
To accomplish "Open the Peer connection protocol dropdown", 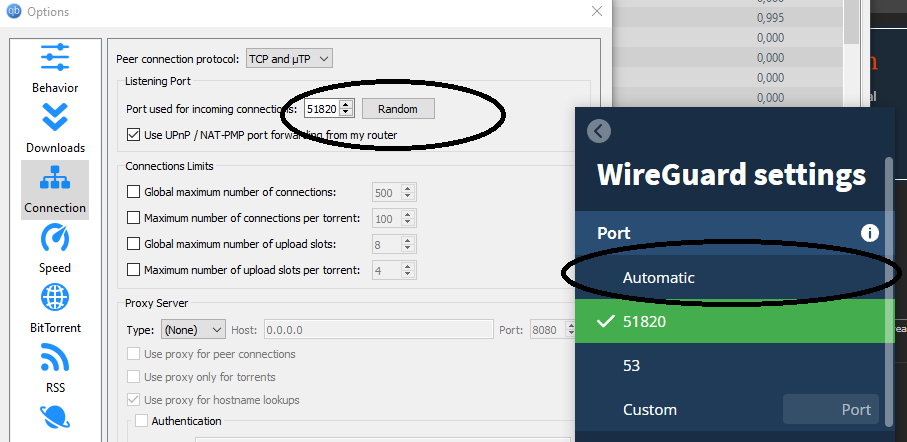I will pyautogui.click(x=289, y=58).
